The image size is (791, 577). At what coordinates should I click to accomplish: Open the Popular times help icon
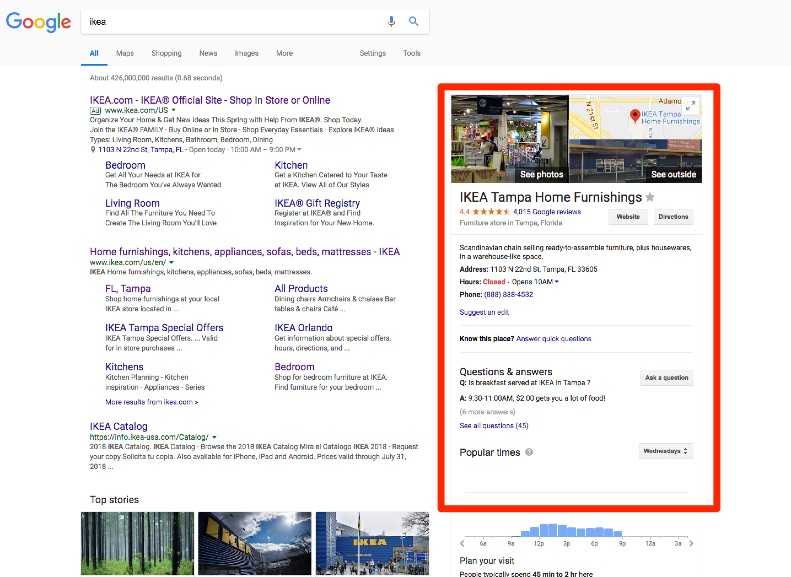[529, 452]
